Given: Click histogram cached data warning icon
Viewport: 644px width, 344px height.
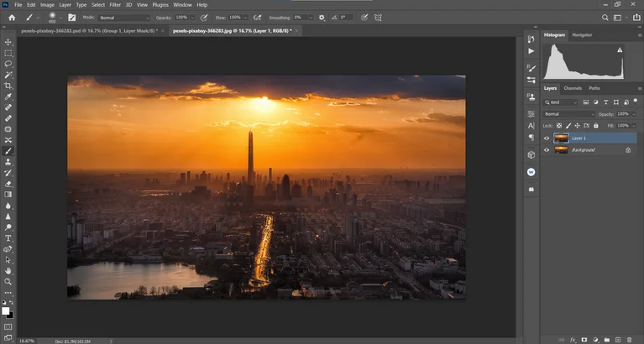Looking at the screenshot, I should pos(620,50).
